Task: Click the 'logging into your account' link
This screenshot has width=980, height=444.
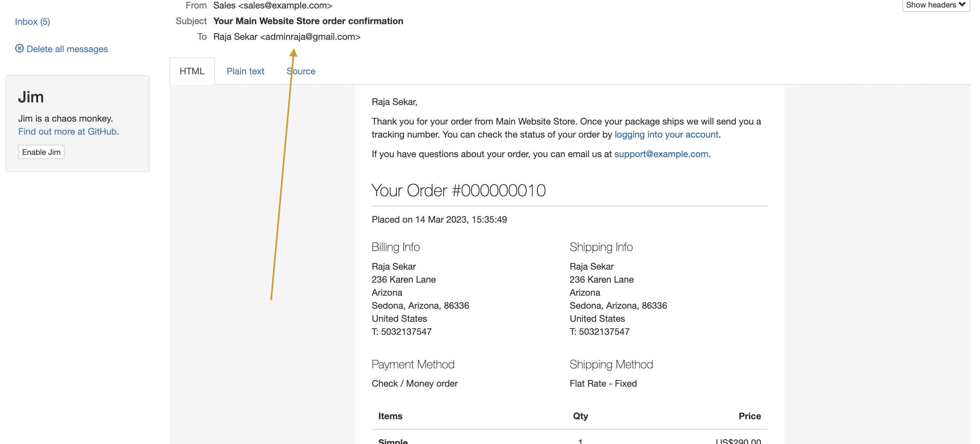Action: pyautogui.click(x=666, y=134)
